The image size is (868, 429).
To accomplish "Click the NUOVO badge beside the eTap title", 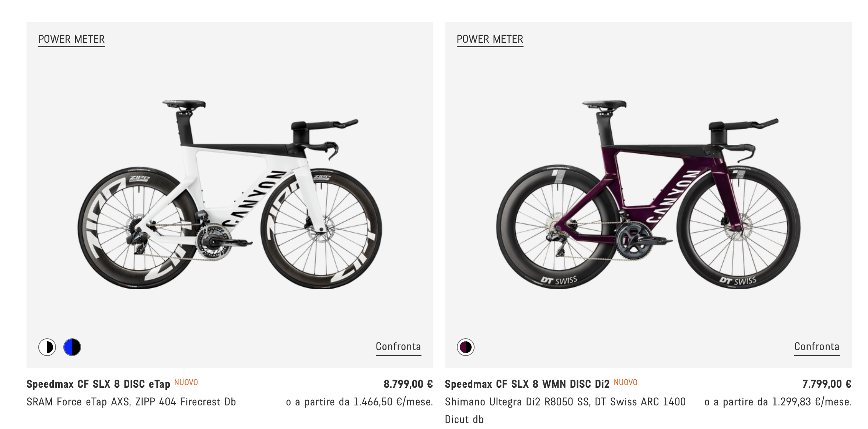I will click(x=186, y=383).
